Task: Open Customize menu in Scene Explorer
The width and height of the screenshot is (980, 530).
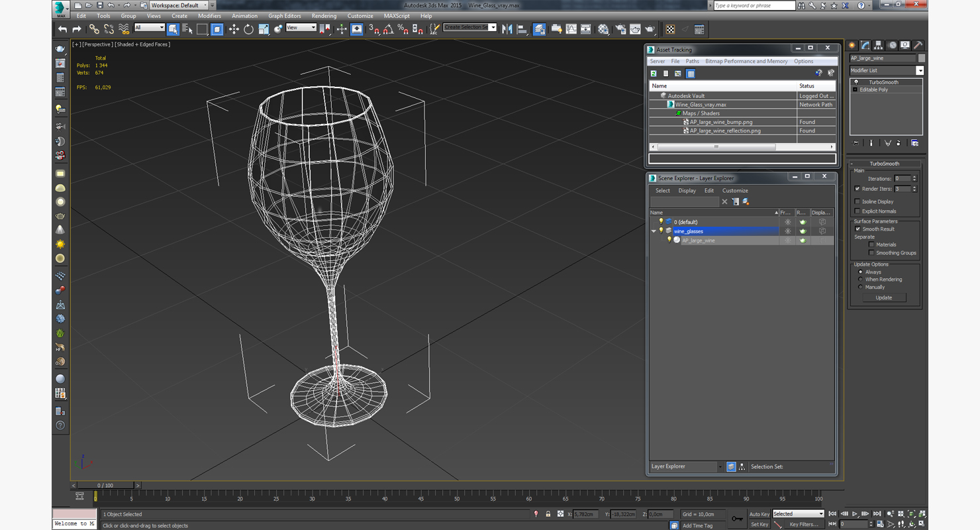Action: pos(735,191)
